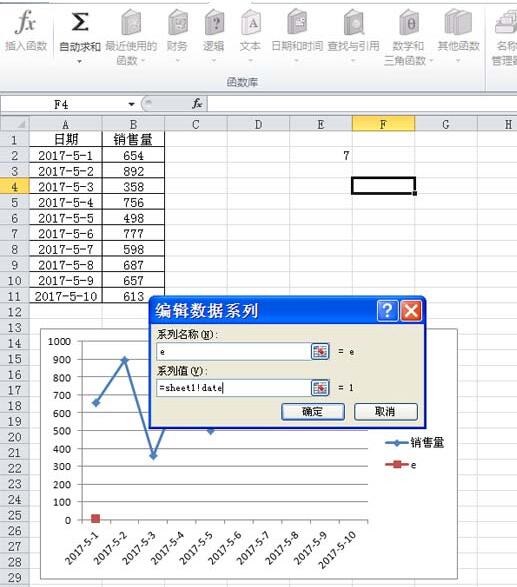Click the 销售量 legend entry
Screen dimensions: 517x587
coord(414,442)
